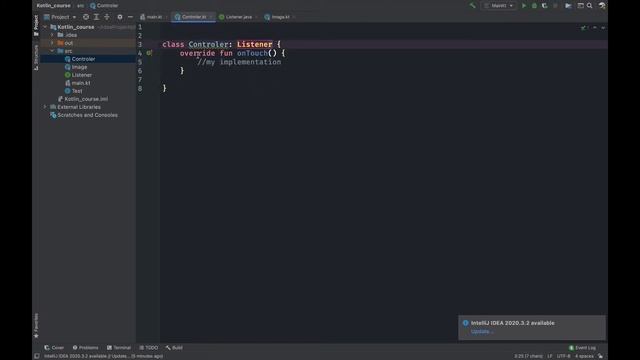Click the tool window toggle icon at bottom-left corner
The image size is (640, 360).
(37, 356)
